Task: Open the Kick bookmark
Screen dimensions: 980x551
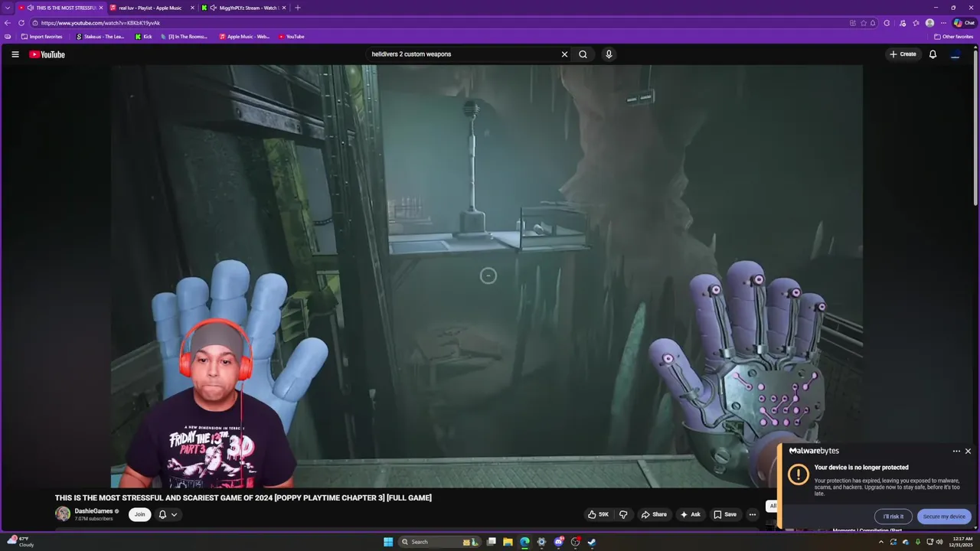Action: 143,37
